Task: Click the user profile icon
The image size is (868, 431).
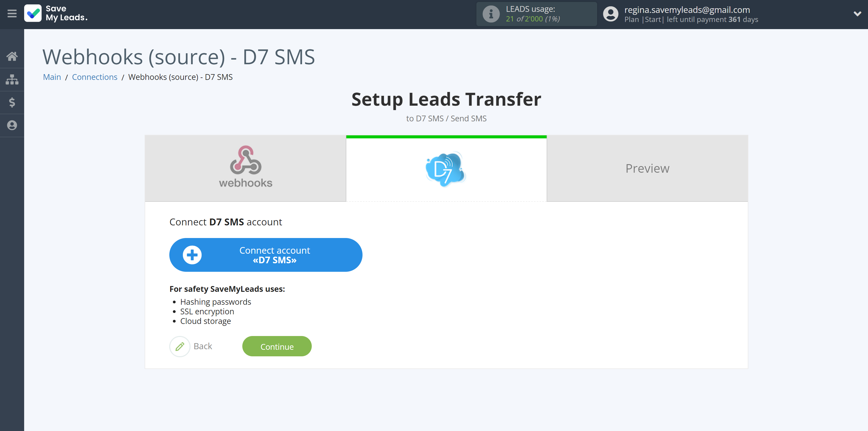Action: (x=610, y=14)
